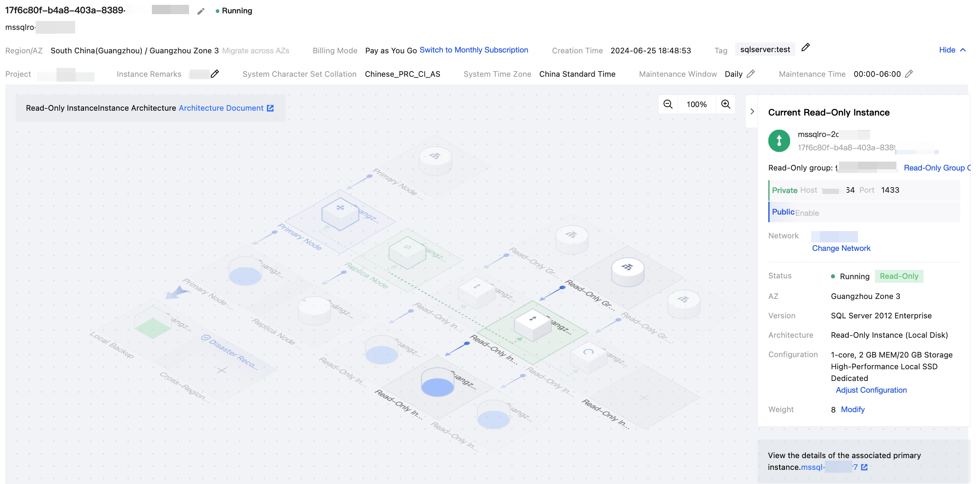The height and width of the screenshot is (484, 980).
Task: Click Change Network link
Action: pyautogui.click(x=841, y=248)
